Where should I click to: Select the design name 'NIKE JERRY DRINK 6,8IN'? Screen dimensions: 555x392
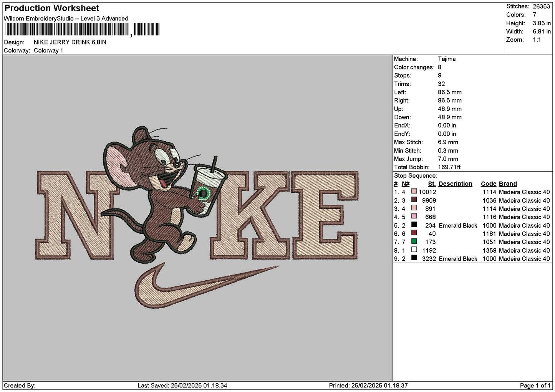(70, 42)
